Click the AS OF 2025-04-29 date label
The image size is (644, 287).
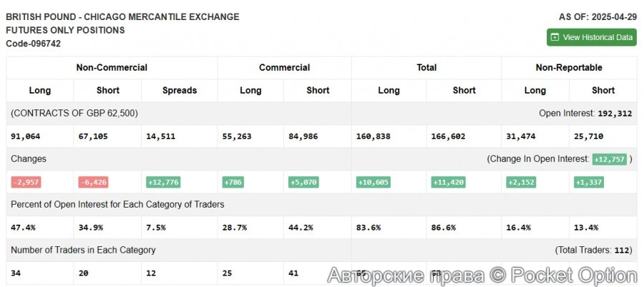597,16
